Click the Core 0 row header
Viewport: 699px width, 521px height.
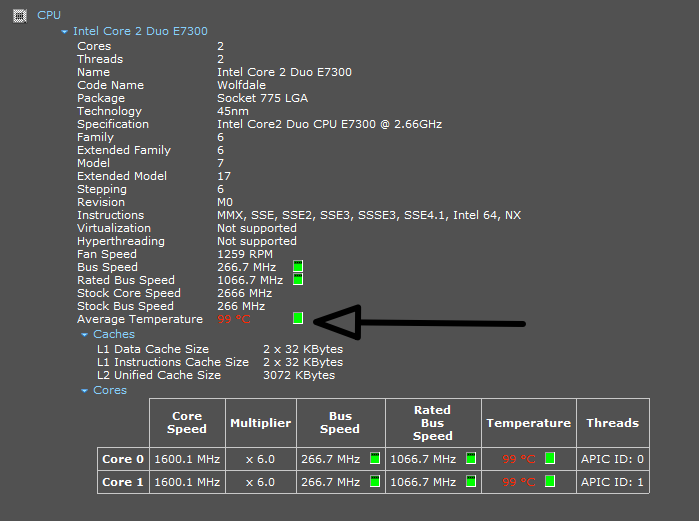click(123, 459)
